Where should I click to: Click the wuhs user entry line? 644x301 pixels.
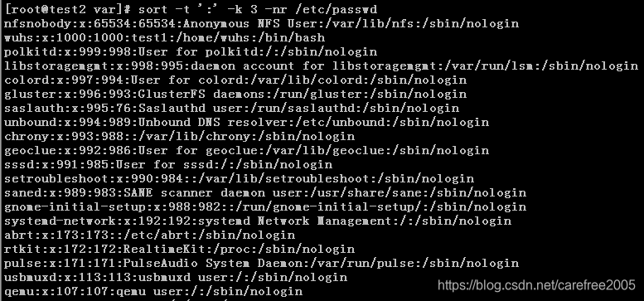164,38
